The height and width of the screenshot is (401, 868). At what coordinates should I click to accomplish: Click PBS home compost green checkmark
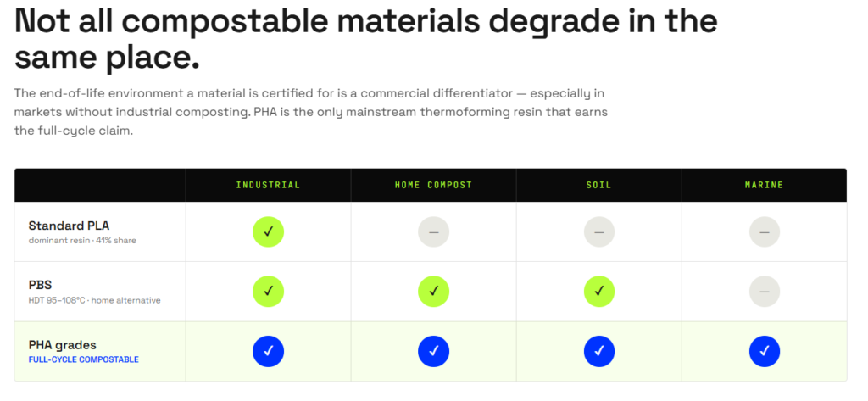(x=433, y=292)
